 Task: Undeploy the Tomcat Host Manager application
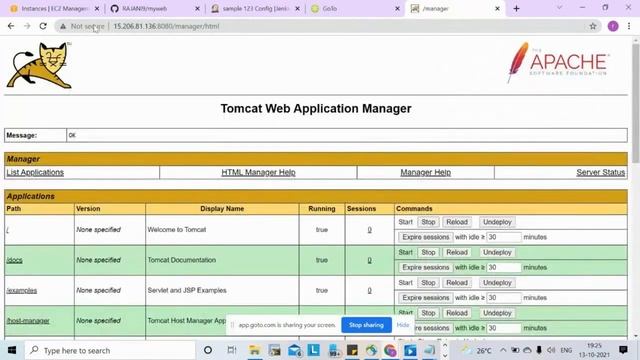tap(497, 313)
